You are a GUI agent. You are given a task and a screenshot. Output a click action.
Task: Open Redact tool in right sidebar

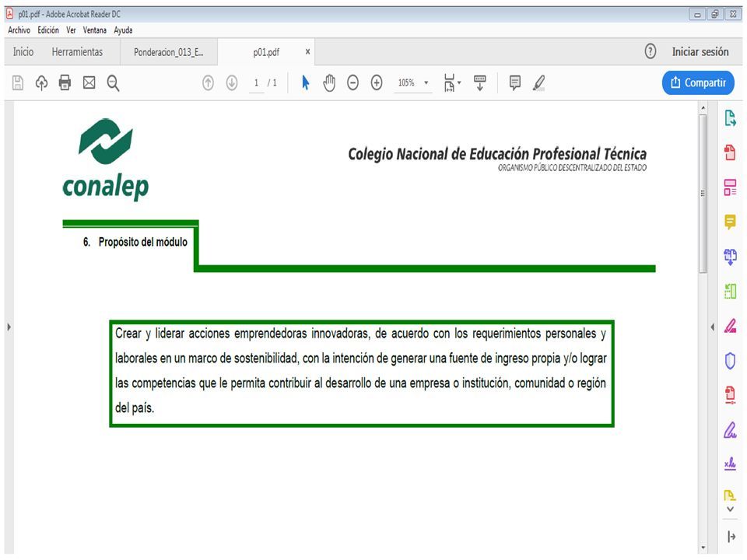(730, 326)
